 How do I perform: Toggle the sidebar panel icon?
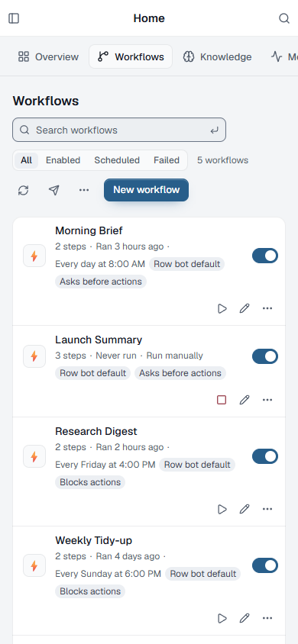[x=14, y=18]
